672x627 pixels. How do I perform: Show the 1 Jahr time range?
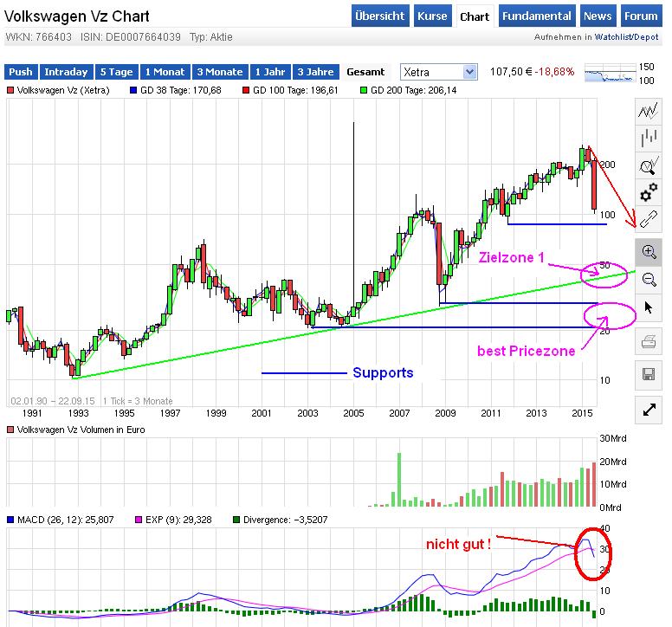(270, 72)
